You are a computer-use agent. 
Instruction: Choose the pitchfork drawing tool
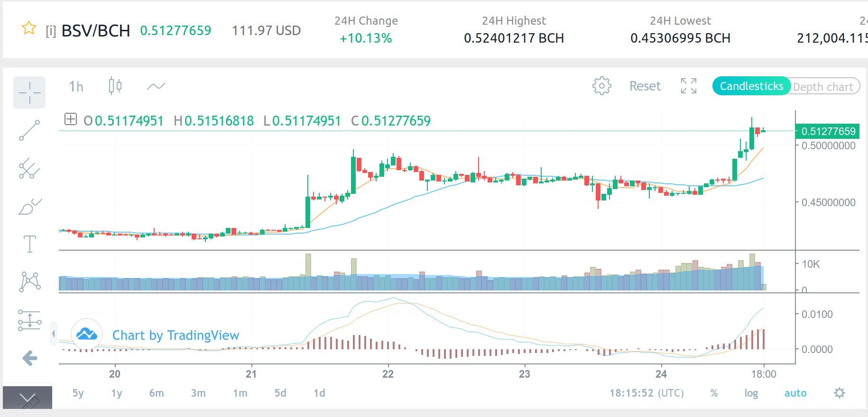(29, 168)
